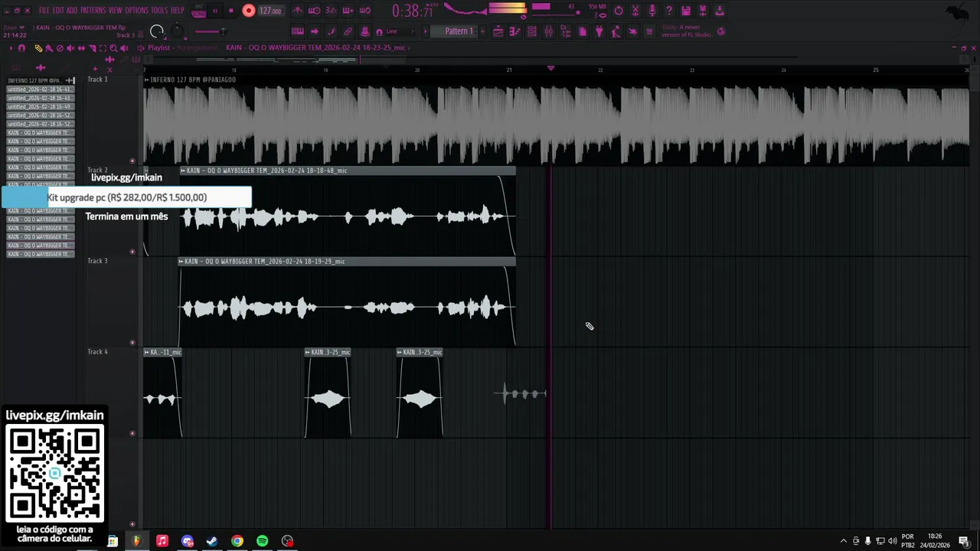Select untitled_2026-02-18 16-41 picker item
The image size is (980, 551).
point(40,90)
